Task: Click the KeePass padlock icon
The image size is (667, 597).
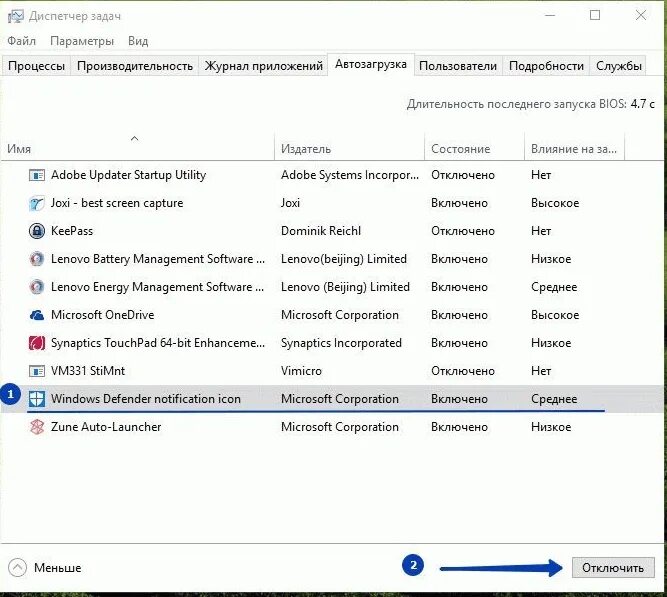Action: coord(37,231)
